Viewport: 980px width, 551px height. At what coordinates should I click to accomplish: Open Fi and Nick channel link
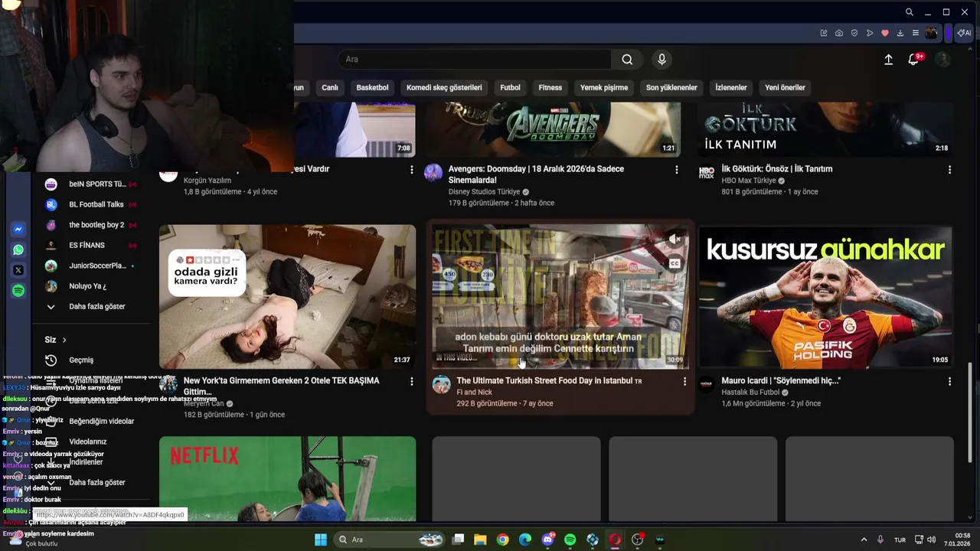click(474, 392)
